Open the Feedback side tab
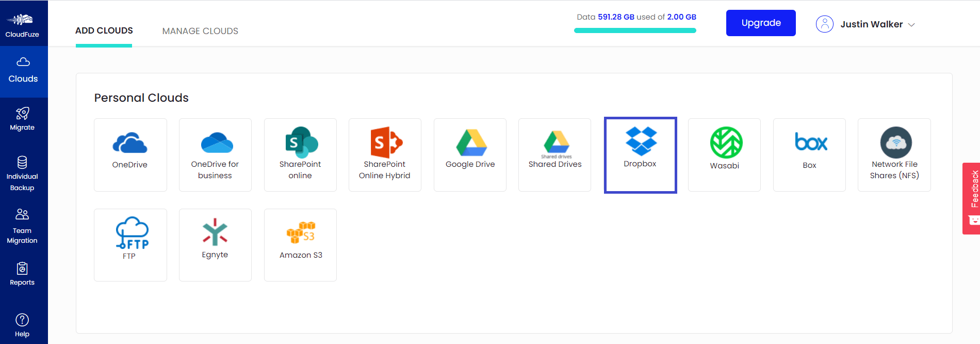This screenshot has width=980, height=344. click(971, 198)
